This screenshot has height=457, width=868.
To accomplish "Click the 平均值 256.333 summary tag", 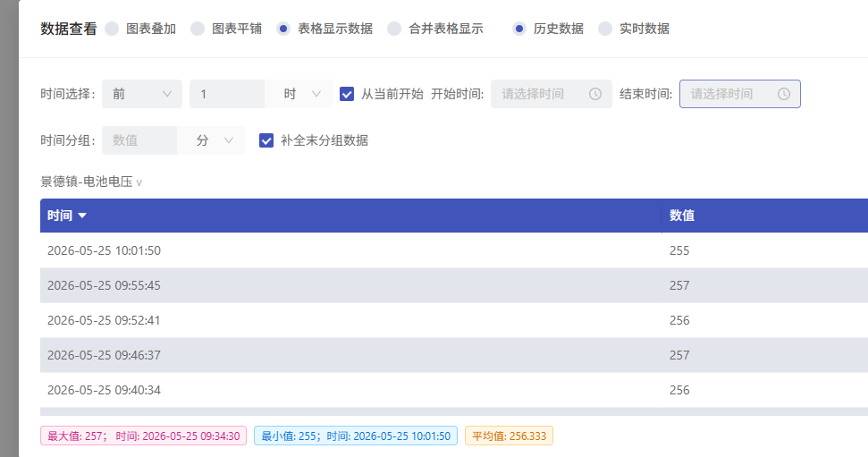I will click(510, 436).
